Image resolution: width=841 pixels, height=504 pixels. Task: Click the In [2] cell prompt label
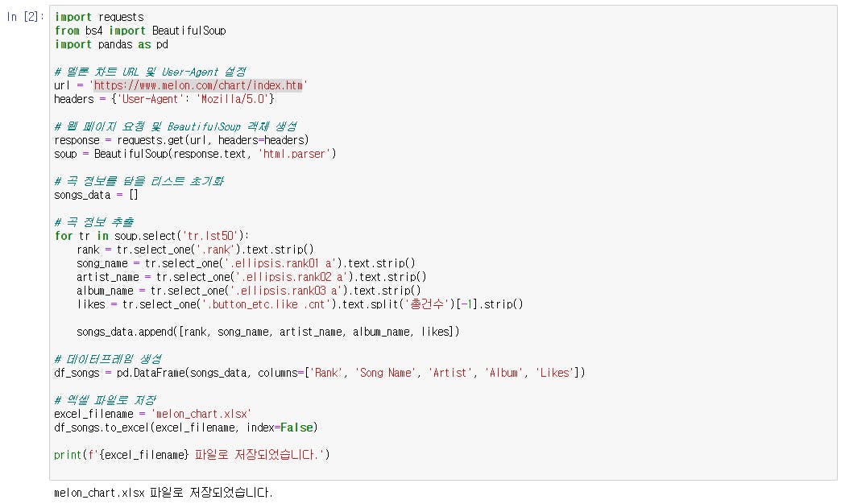tap(25, 17)
